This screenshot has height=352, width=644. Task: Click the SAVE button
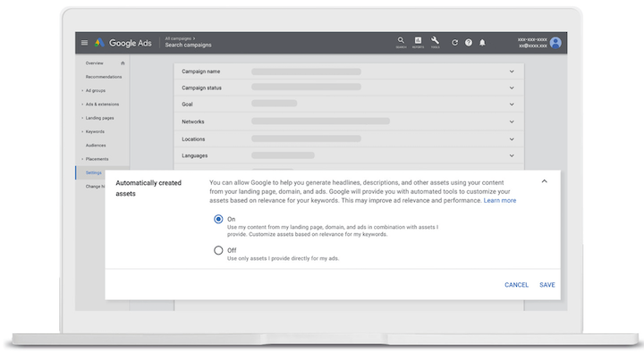pyautogui.click(x=547, y=285)
